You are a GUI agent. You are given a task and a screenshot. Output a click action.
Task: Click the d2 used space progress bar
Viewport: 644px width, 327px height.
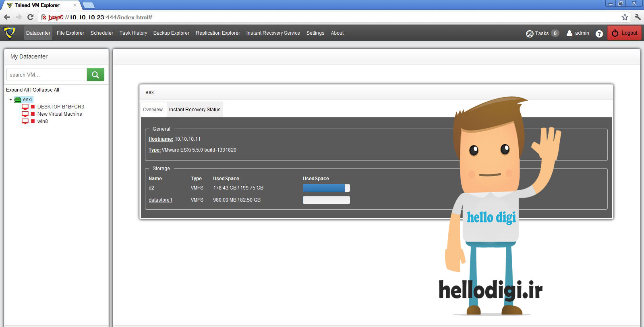[326, 188]
